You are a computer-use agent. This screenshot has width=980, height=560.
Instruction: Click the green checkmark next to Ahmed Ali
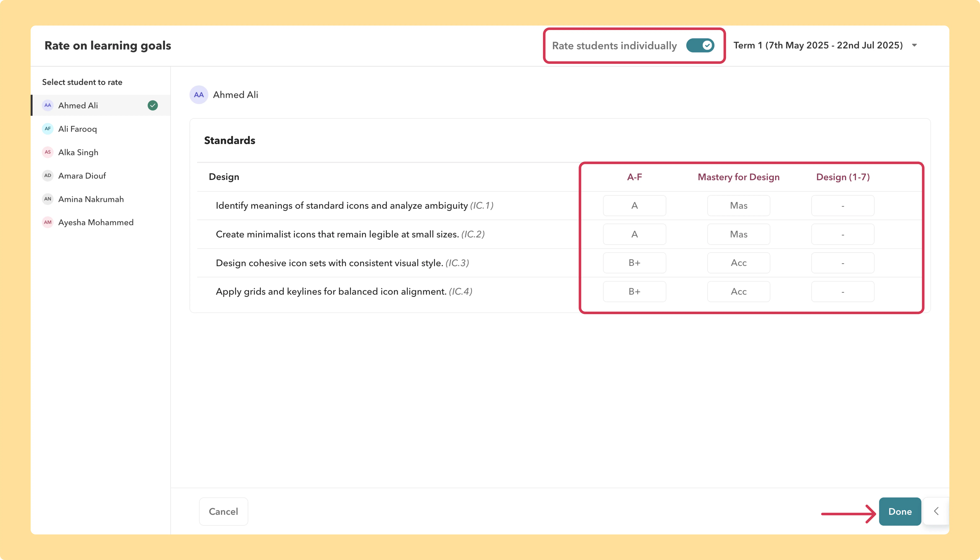point(153,105)
